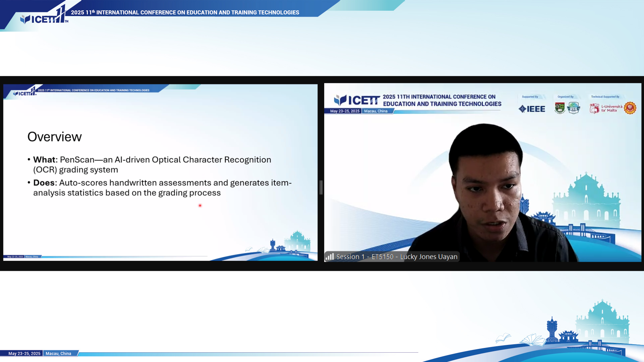This screenshot has width=644, height=362.
Task: Open the May 23-25, 2025 date banner
Action: (24, 353)
